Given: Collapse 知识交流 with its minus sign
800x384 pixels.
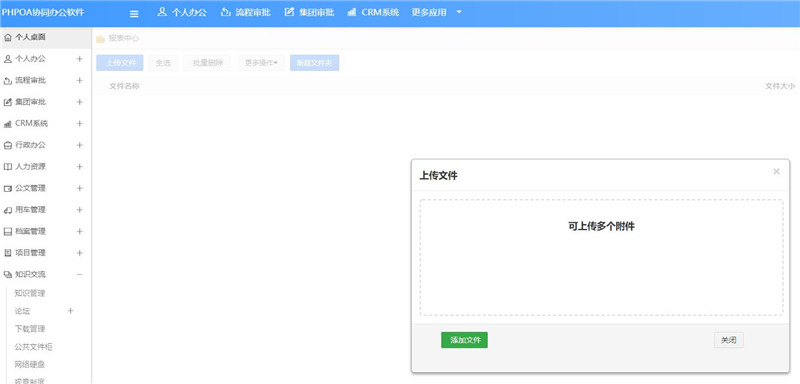Looking at the screenshot, I should click(80, 274).
